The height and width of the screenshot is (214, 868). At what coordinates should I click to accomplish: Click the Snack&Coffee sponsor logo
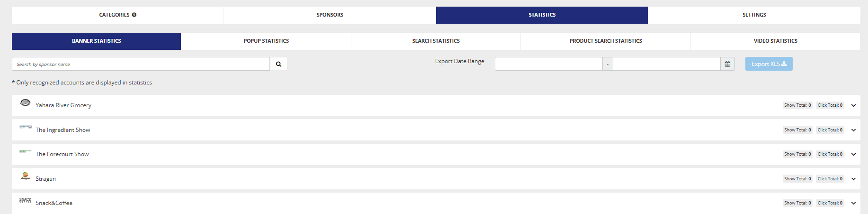click(26, 200)
